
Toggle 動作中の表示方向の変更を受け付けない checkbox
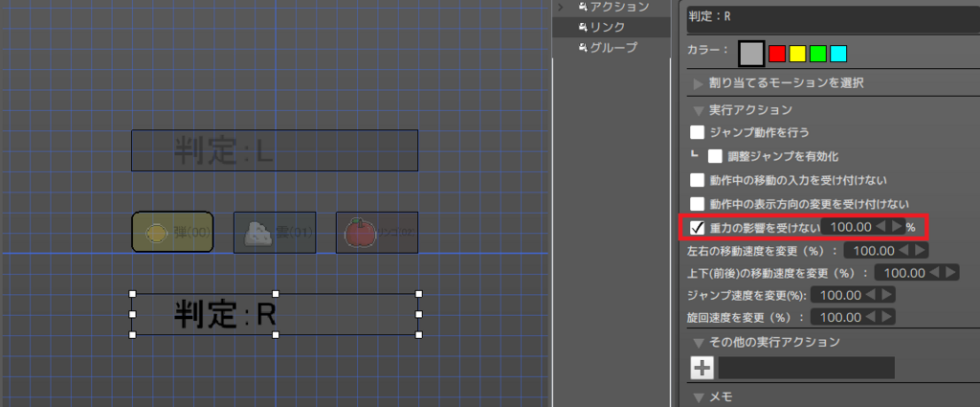(698, 204)
